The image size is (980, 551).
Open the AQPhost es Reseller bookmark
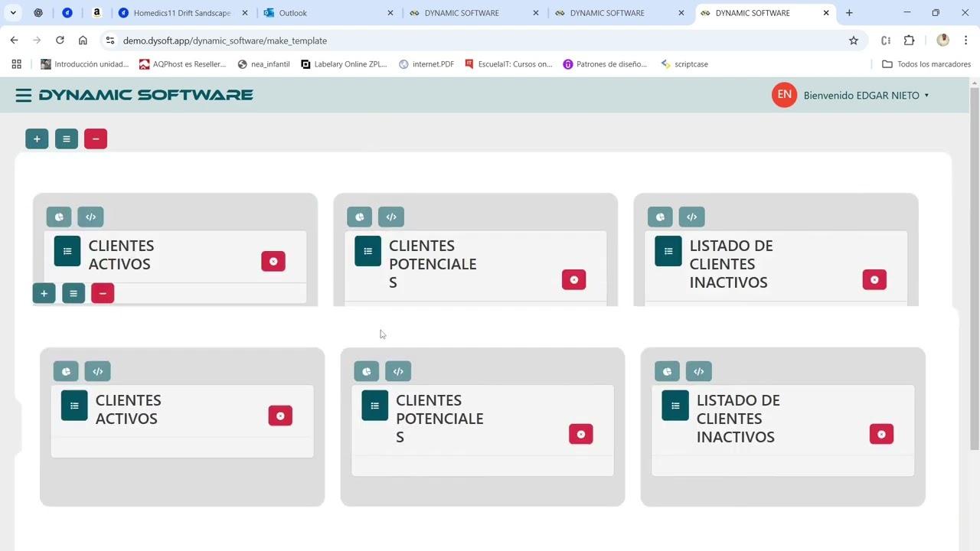pos(182,64)
